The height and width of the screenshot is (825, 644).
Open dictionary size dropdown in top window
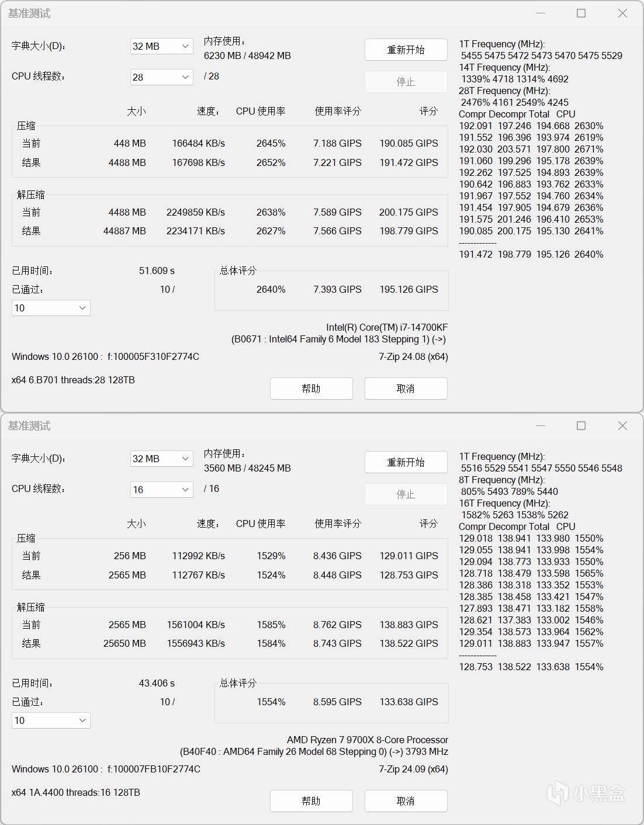click(161, 46)
